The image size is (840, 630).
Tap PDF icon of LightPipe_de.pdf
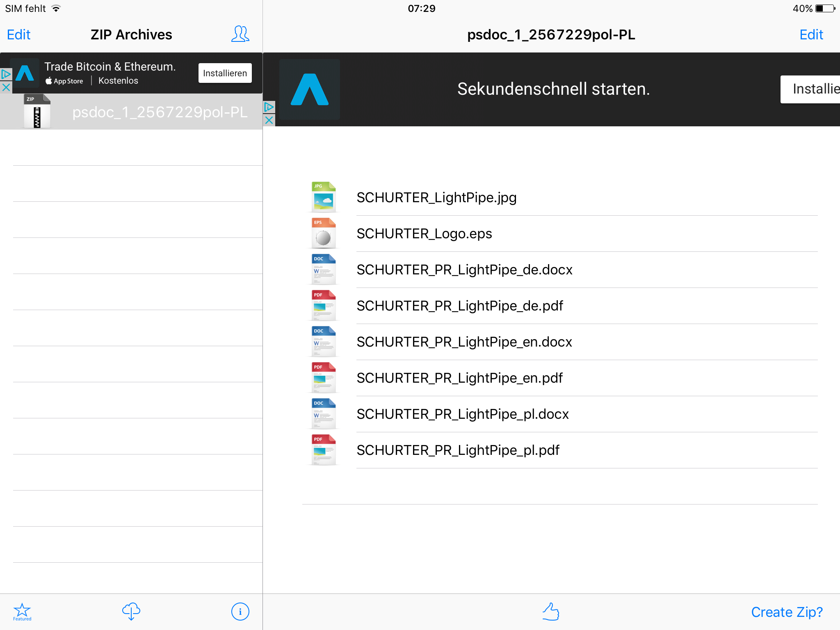[323, 306]
